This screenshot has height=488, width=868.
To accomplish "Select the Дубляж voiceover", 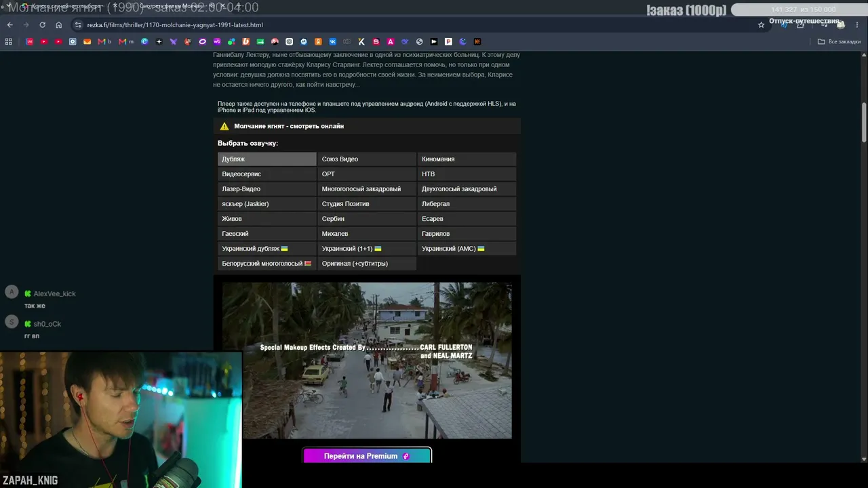I will 267,159.
